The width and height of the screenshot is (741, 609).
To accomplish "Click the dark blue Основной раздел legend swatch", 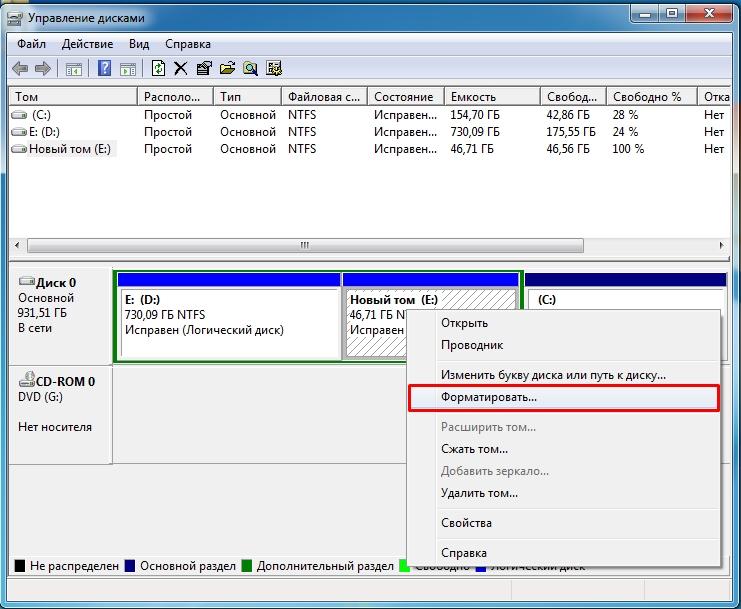I will 129,566.
